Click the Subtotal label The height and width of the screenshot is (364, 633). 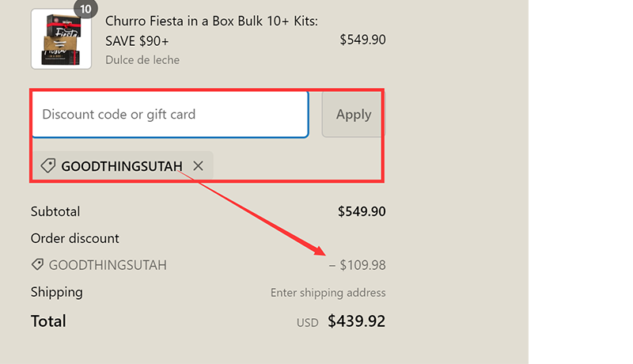point(55,211)
